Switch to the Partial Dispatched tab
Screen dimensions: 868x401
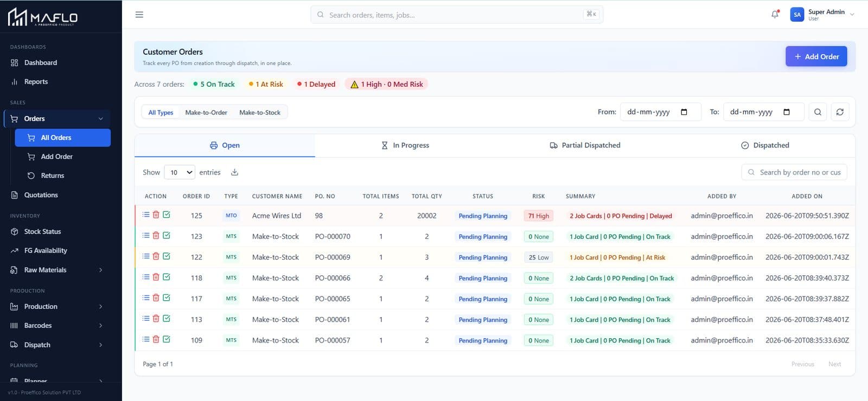pos(585,145)
